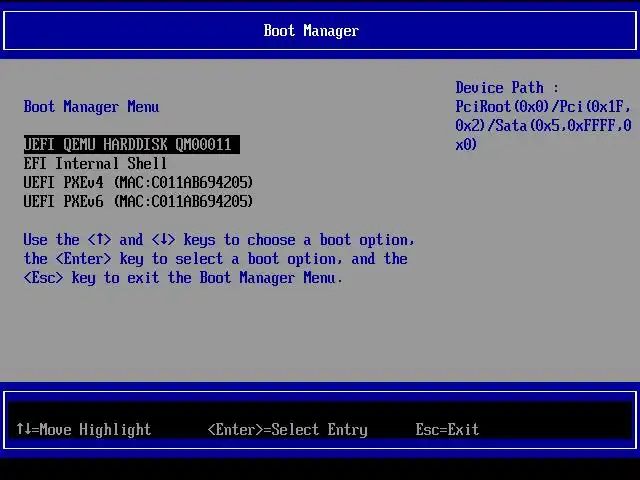Select UEFI PXEv4 network boot entry

click(138, 182)
